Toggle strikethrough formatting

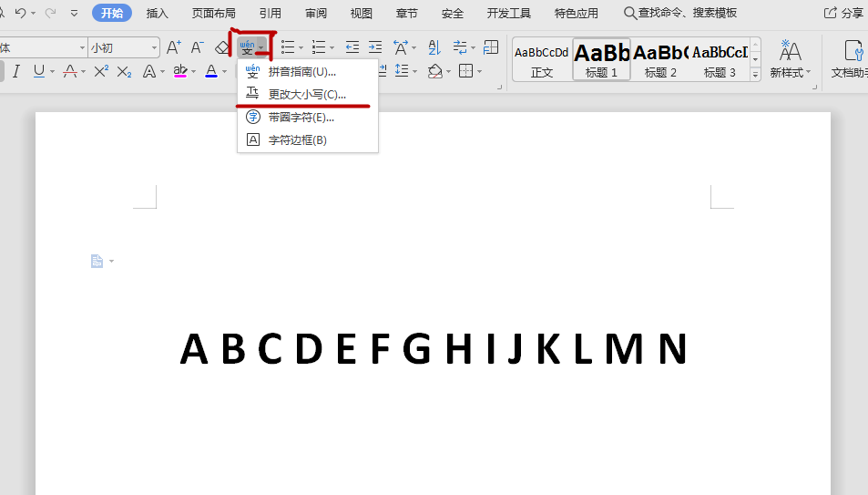70,71
